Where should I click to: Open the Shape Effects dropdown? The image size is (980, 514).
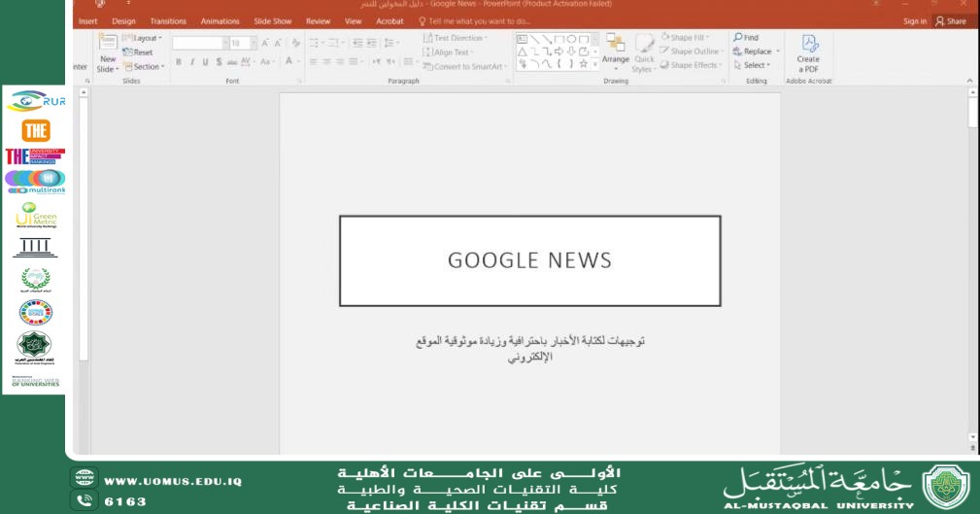click(692, 65)
